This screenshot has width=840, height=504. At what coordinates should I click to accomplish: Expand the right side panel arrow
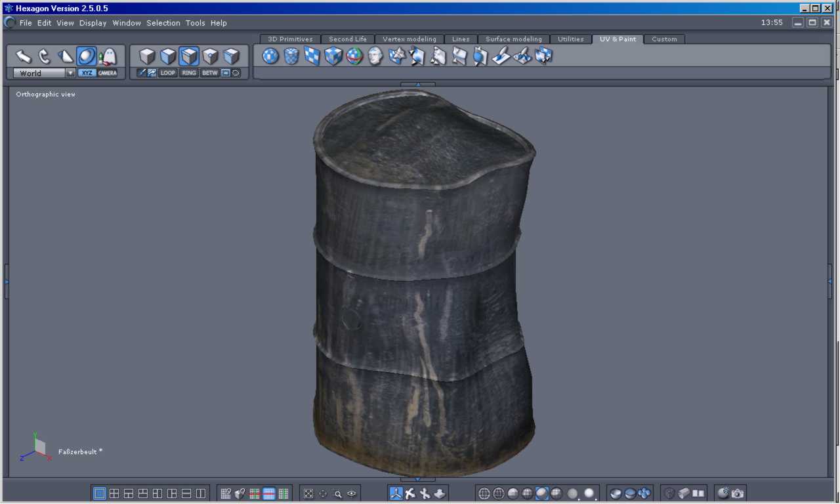[x=830, y=282]
